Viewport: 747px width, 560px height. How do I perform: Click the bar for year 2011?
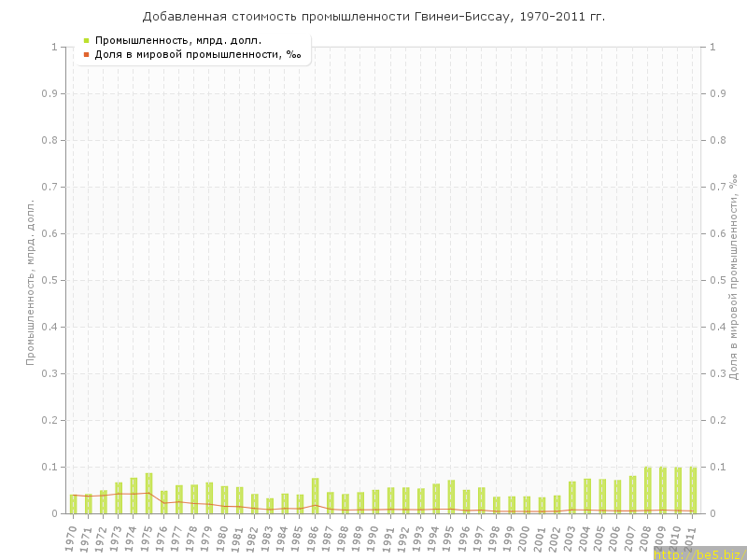tap(693, 490)
